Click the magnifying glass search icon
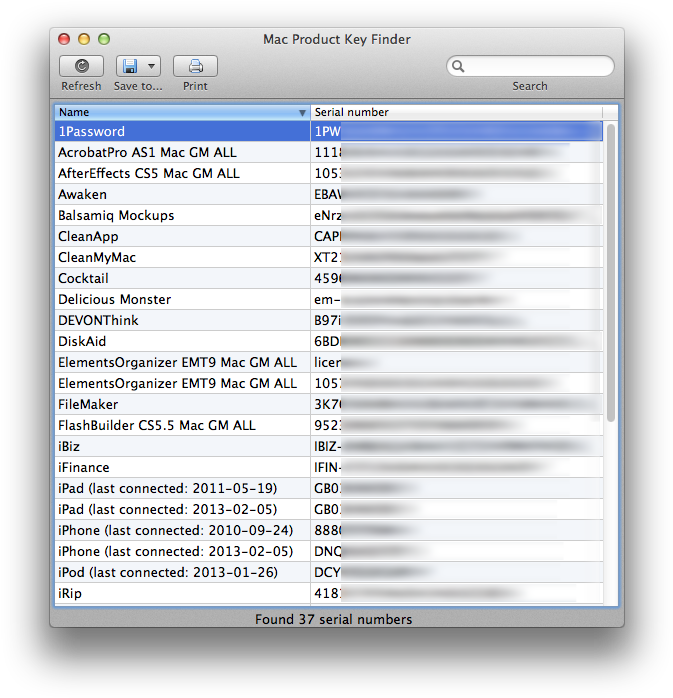This screenshot has width=673, height=698. pos(458,67)
